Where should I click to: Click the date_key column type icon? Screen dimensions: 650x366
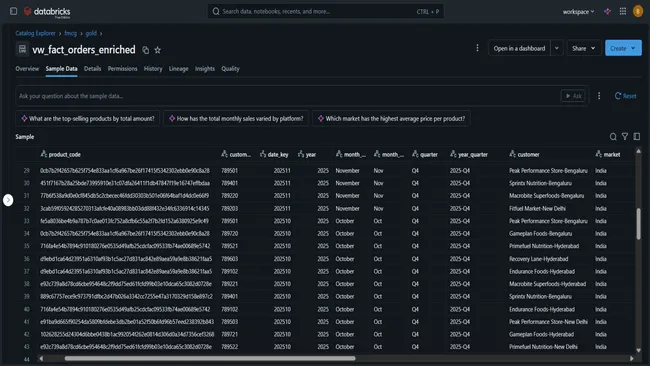(x=263, y=154)
